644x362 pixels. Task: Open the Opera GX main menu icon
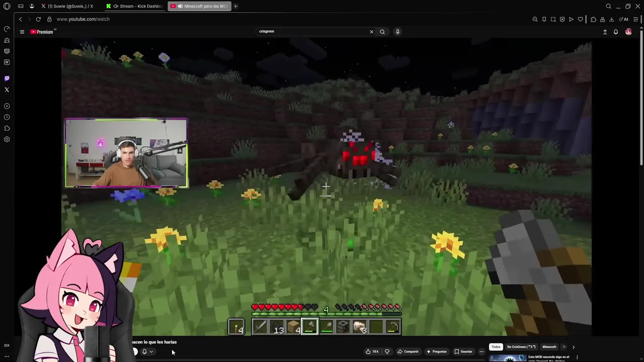(x=7, y=6)
